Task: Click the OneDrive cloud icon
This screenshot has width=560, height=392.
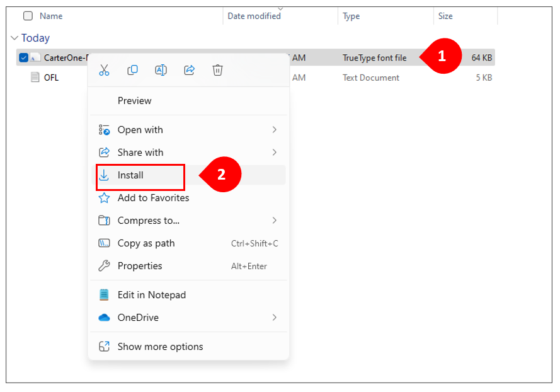Action: (x=104, y=317)
